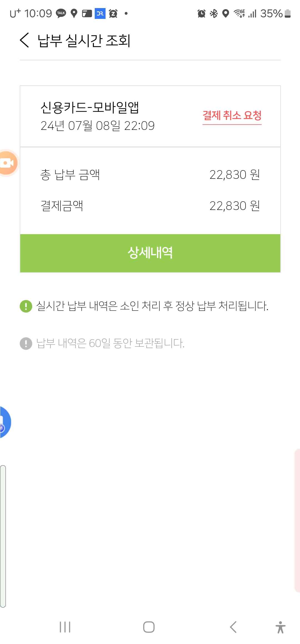Tap the 결제금액 amount row
Screen dimensions: 300x644
(x=150, y=206)
